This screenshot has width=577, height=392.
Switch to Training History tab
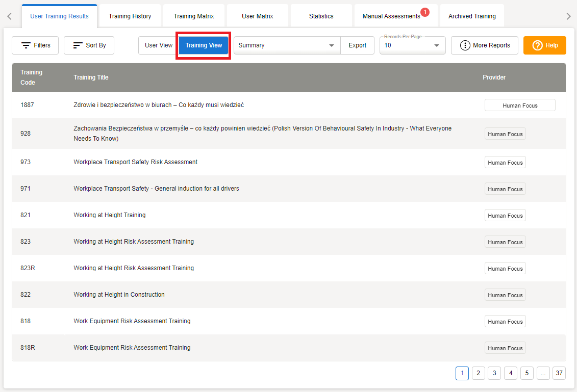(x=130, y=16)
